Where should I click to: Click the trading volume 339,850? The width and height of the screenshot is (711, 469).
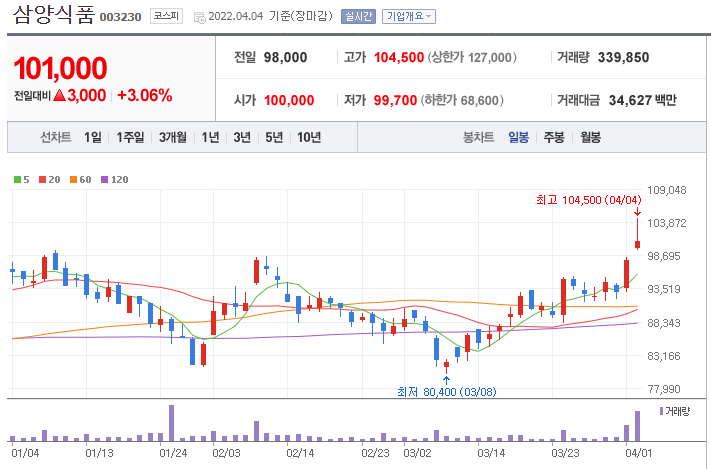click(x=623, y=58)
